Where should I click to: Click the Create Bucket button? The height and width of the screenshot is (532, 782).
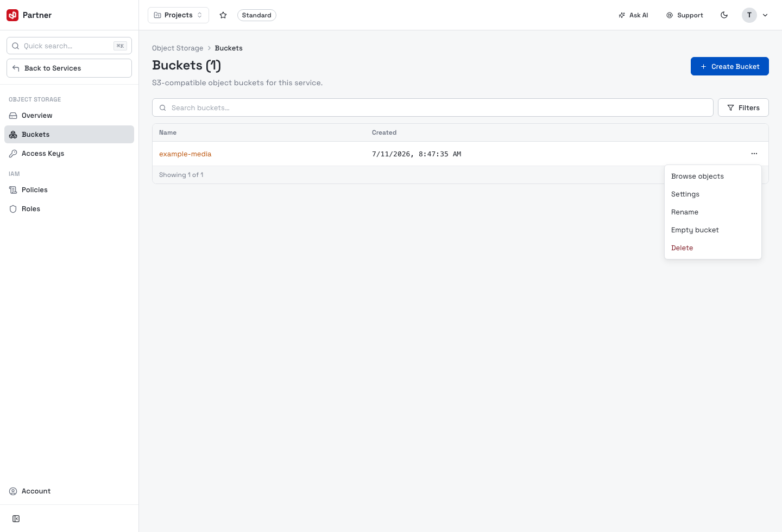[729, 66]
